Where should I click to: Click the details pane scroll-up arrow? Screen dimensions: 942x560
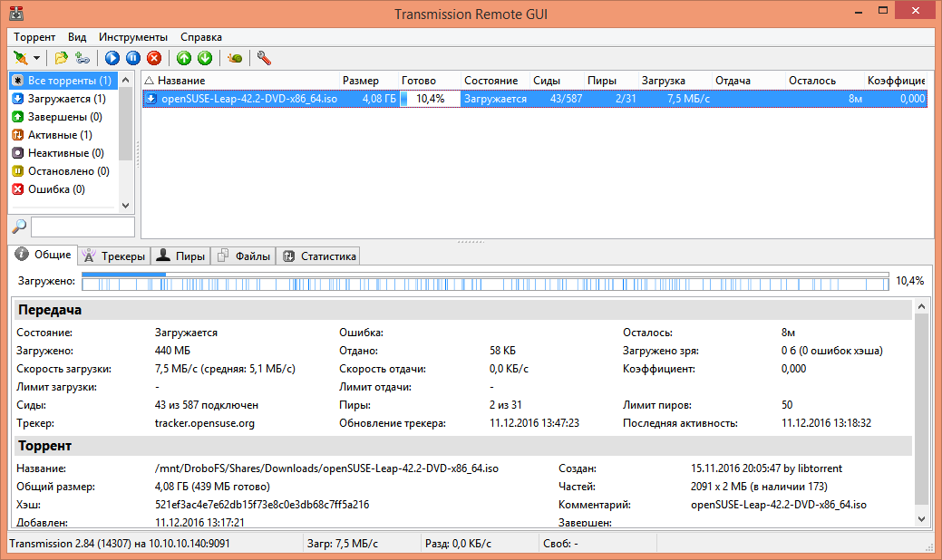tap(921, 306)
